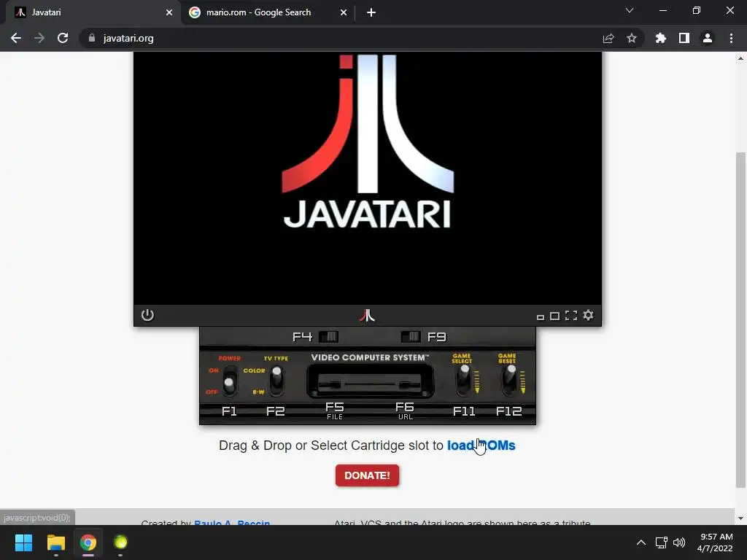The height and width of the screenshot is (560, 747).
Task: Click Chrome icon in taskbar
Action: [88, 542]
